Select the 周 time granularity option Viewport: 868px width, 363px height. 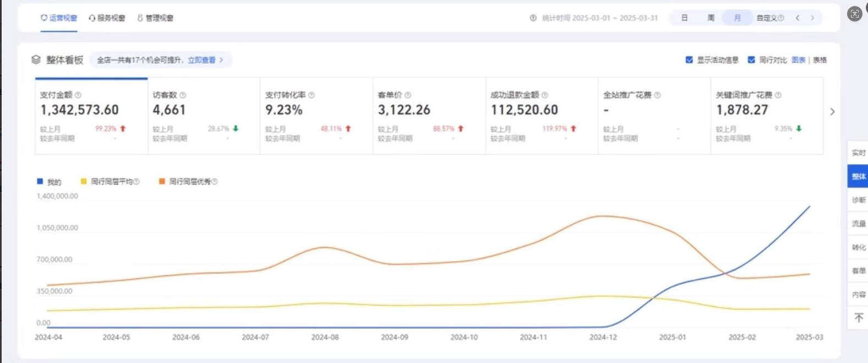point(711,18)
